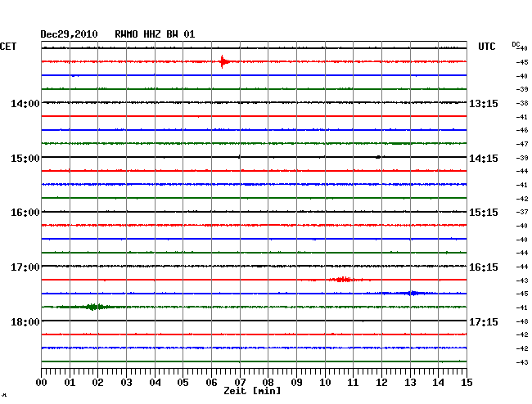Click the 14:15 UTC time label
This screenshot has width=532, height=404.
point(484,159)
